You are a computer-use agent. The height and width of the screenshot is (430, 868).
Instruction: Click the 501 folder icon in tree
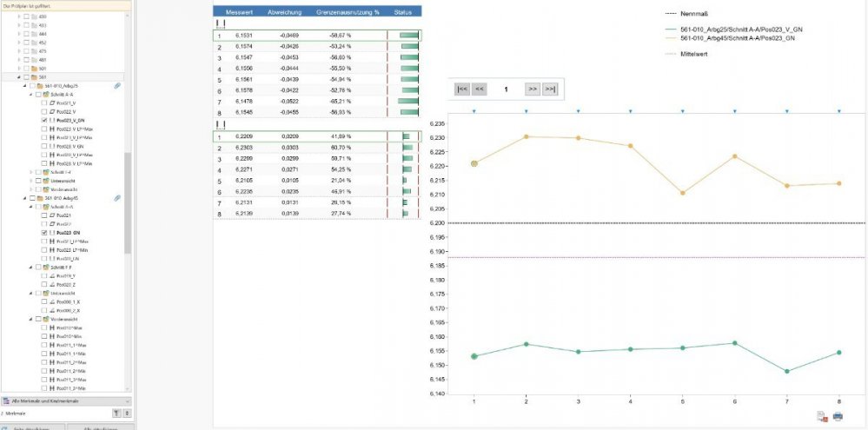(x=34, y=69)
